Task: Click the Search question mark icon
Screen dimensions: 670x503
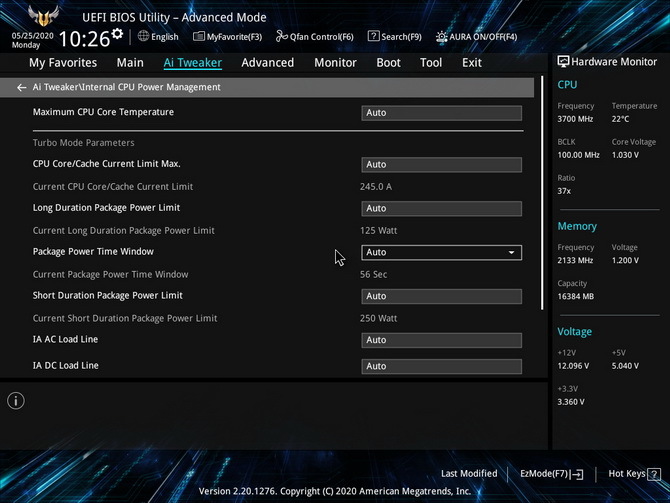Action: click(x=373, y=36)
